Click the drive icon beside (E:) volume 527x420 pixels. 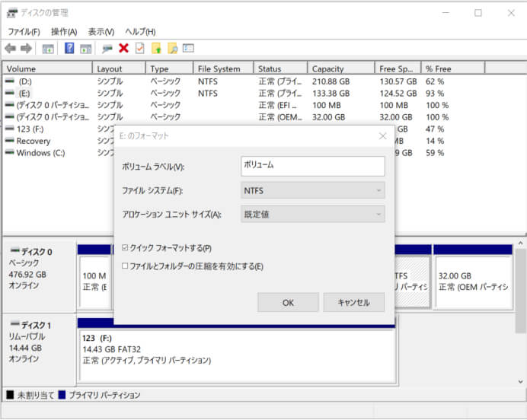10,93
